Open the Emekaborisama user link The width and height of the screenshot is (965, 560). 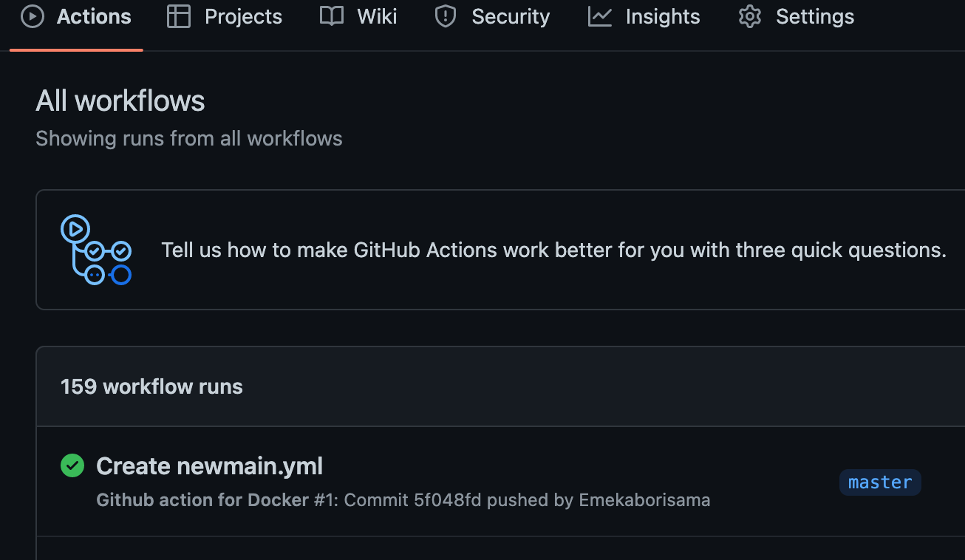(644, 500)
